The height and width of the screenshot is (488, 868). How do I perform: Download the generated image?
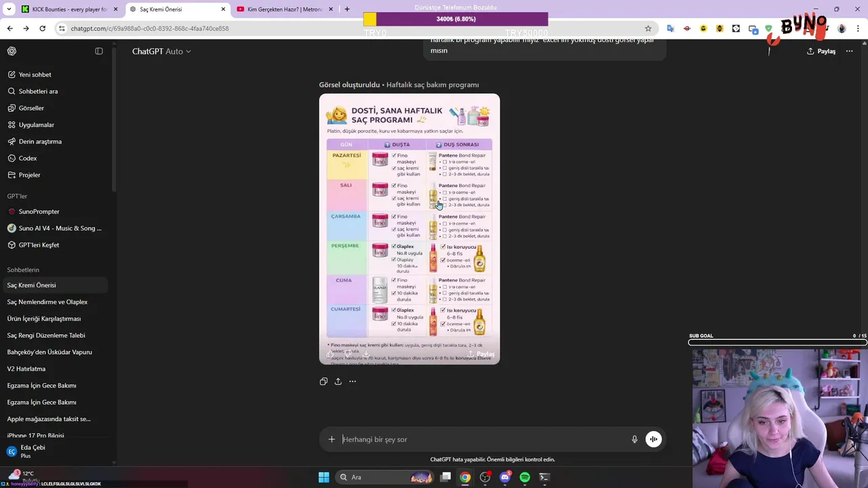(366, 354)
